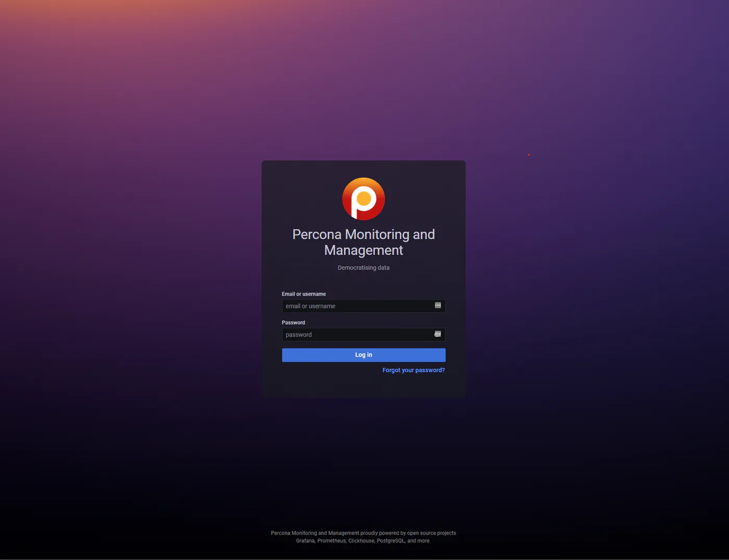Click the footer text about open source projects

(x=363, y=533)
